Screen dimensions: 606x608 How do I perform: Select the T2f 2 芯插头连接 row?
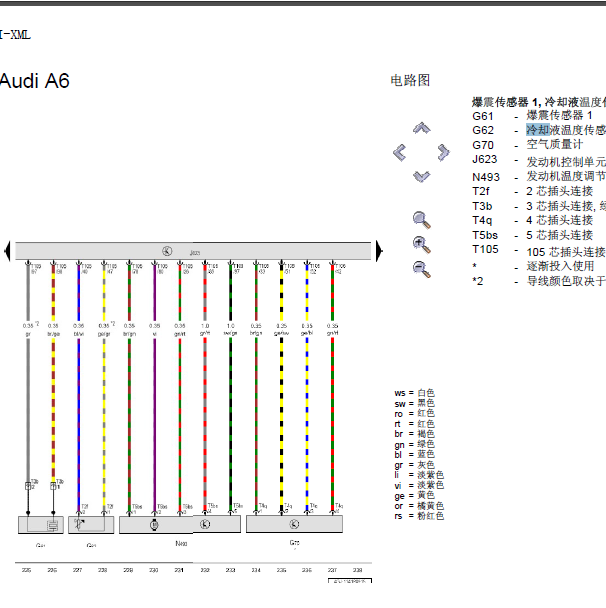click(532, 191)
